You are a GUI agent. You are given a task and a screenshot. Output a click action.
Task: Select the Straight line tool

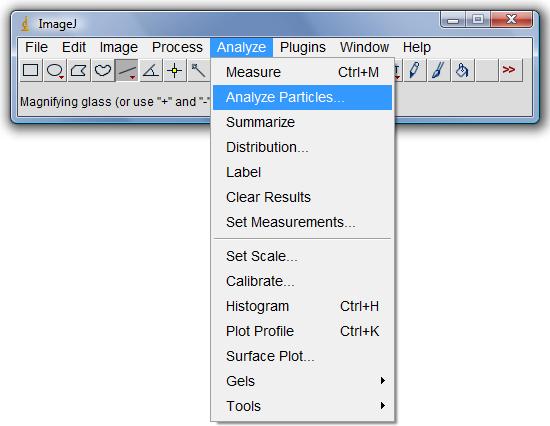pyautogui.click(x=127, y=71)
